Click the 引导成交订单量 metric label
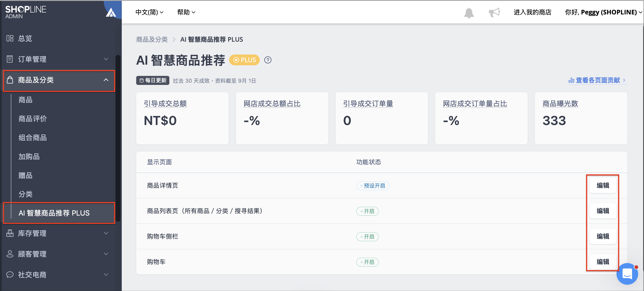Image resolution: width=644 pixels, height=291 pixels. tap(368, 104)
